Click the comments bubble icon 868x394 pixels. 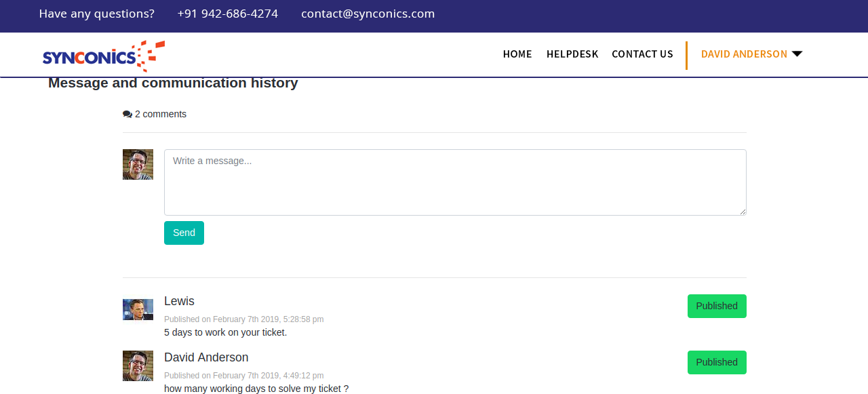(x=127, y=115)
